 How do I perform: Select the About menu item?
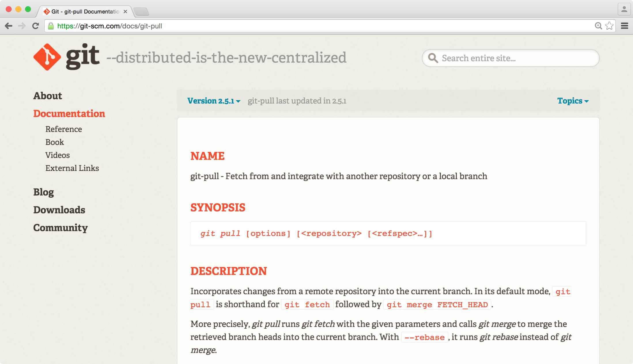(48, 96)
